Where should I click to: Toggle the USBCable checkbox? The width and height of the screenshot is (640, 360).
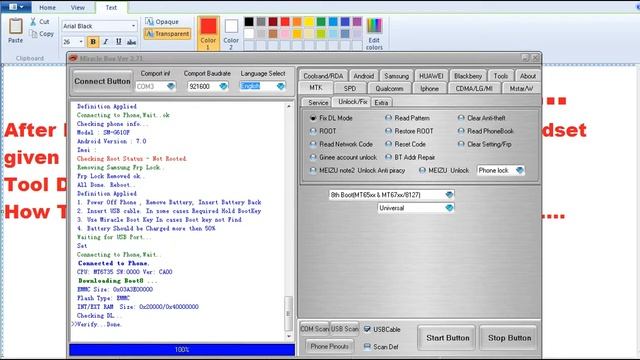pos(367,329)
